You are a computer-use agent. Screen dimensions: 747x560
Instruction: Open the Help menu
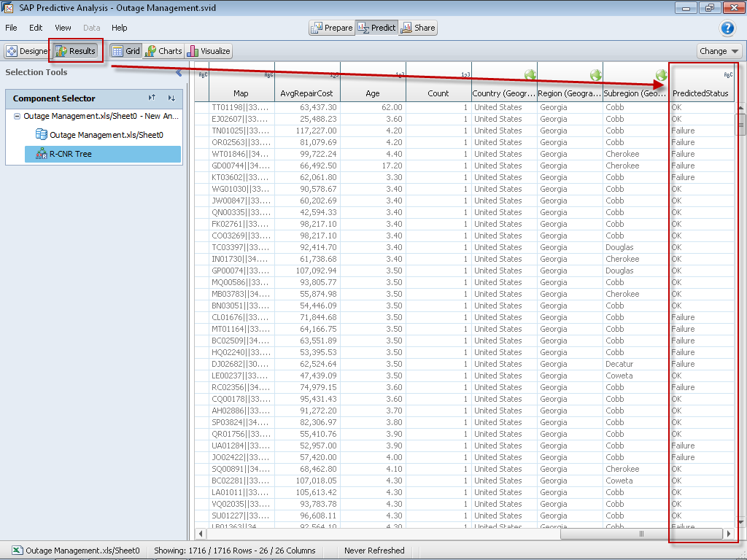[119, 28]
